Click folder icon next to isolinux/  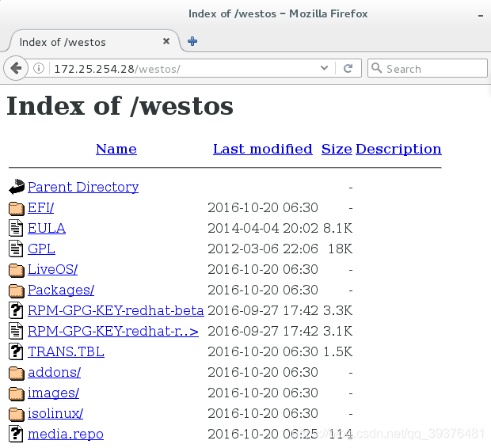(17, 415)
